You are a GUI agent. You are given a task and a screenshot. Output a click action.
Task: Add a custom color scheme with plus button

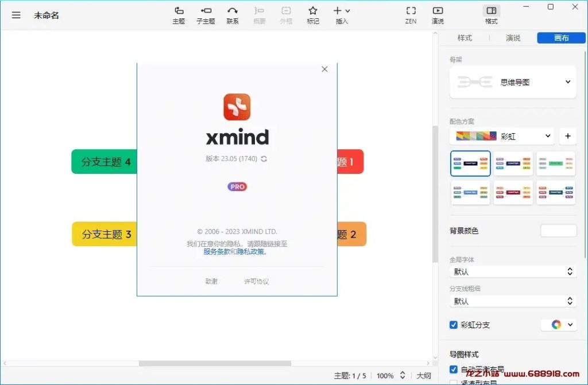tap(568, 136)
